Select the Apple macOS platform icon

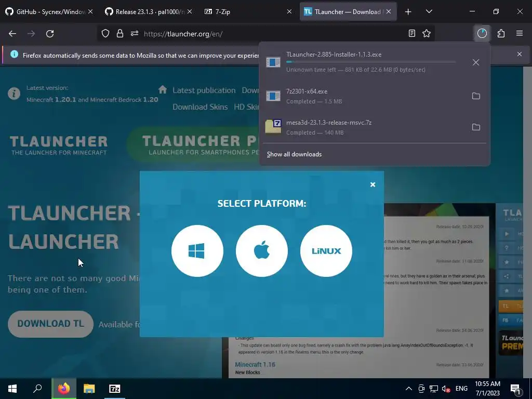[262, 251]
